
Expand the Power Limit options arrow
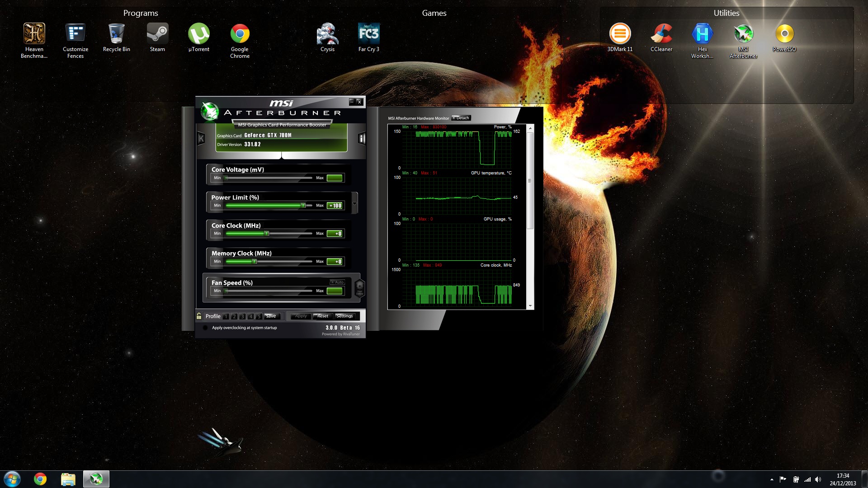[x=355, y=203]
